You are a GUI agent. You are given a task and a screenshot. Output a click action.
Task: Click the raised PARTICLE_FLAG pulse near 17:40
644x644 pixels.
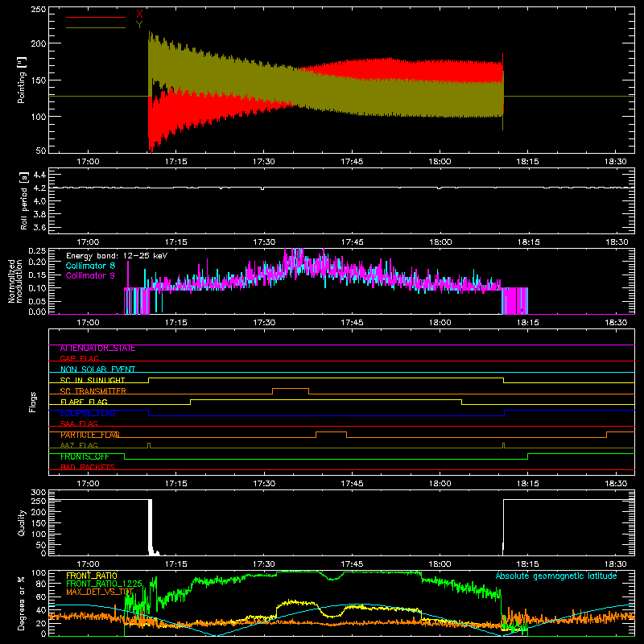pyautogui.click(x=331, y=432)
